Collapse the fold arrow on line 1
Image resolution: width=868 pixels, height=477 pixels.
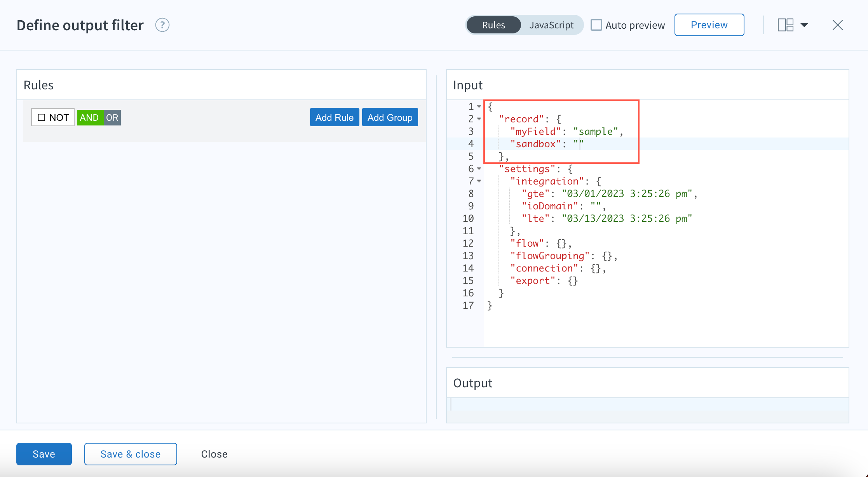pos(479,106)
